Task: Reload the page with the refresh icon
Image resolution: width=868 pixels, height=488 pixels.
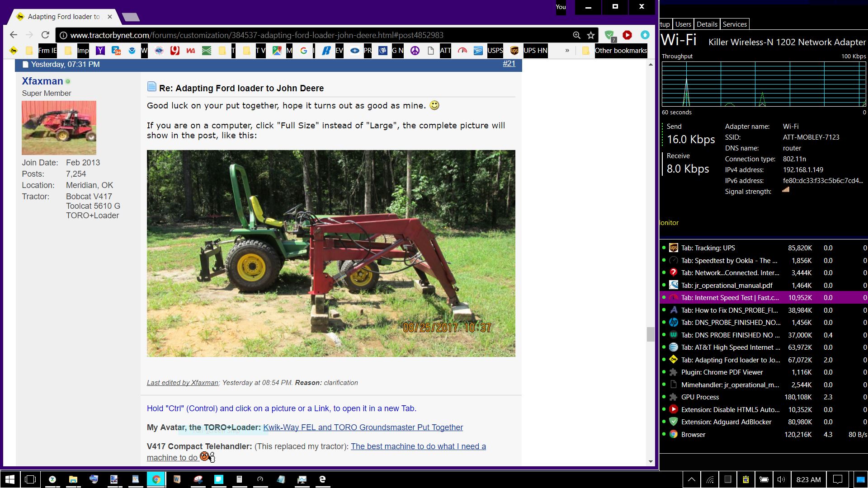Action: point(45,35)
